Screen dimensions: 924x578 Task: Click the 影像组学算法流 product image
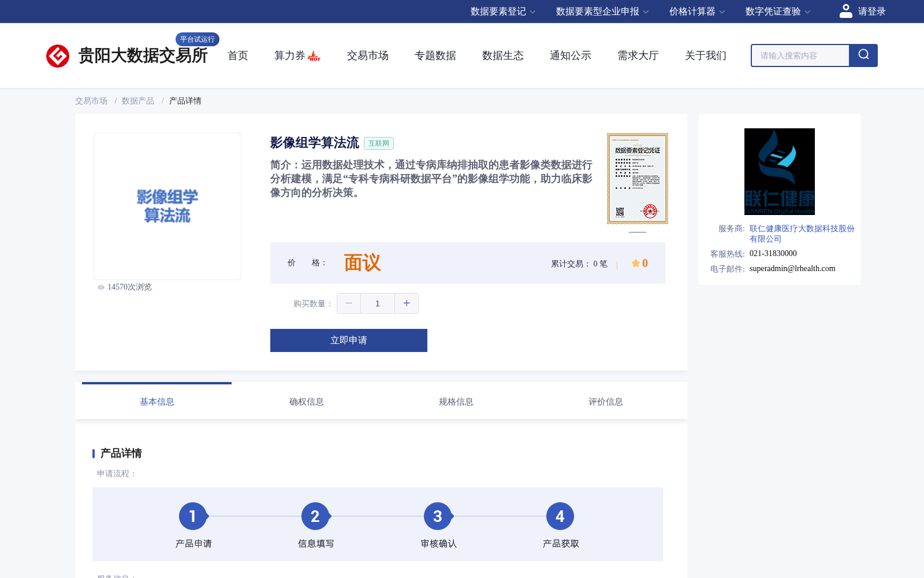tap(167, 206)
